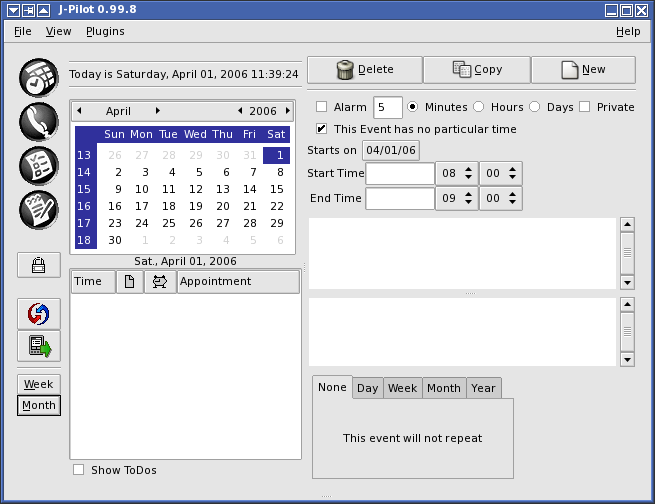Viewport: 655px width, 504px height.
Task: Click the Appointment column header
Action: 238,282
